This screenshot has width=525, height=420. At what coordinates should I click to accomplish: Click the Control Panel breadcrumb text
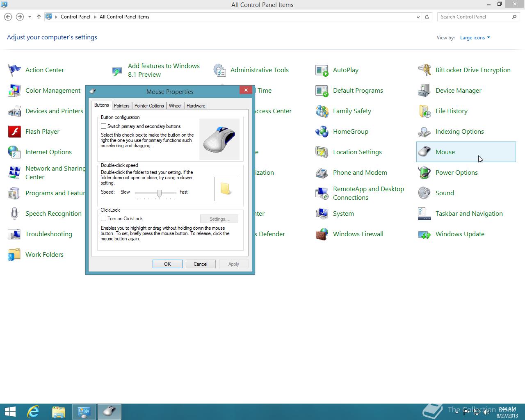point(75,17)
